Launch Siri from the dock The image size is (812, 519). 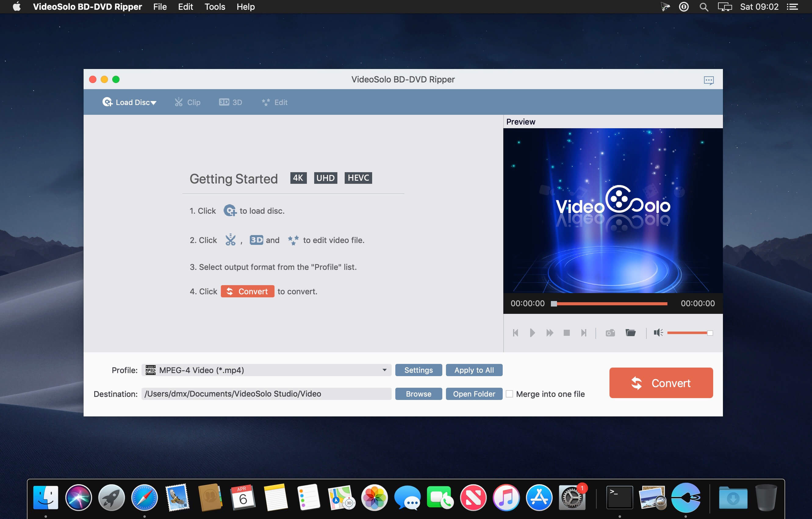79,497
